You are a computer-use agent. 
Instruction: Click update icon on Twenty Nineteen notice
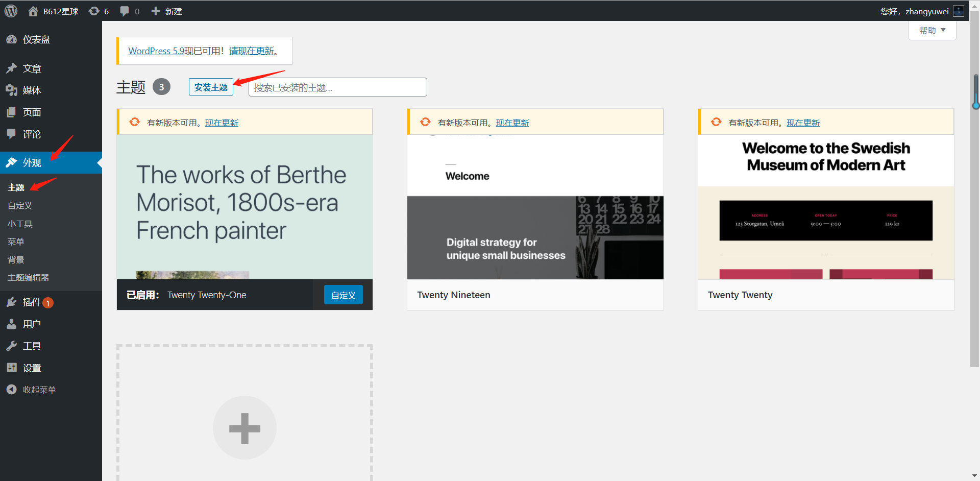pyautogui.click(x=425, y=122)
